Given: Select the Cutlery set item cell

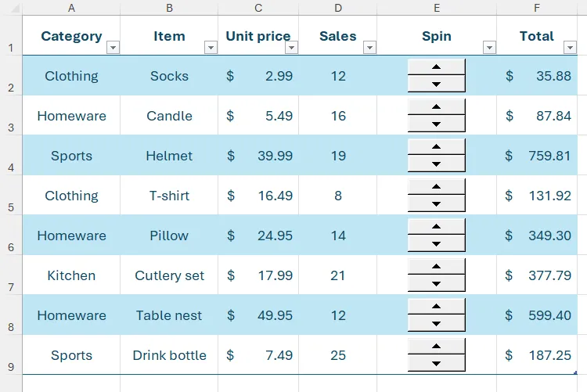Looking at the screenshot, I should click(x=169, y=275).
